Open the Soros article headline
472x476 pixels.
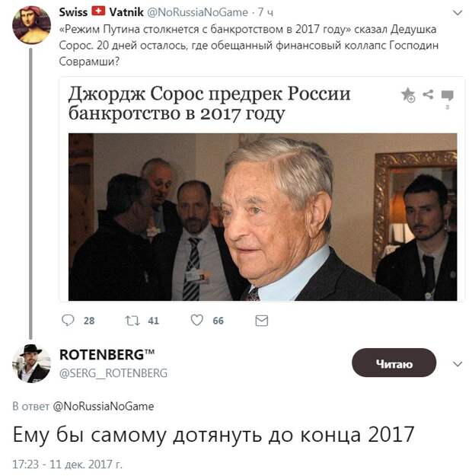click(209, 104)
